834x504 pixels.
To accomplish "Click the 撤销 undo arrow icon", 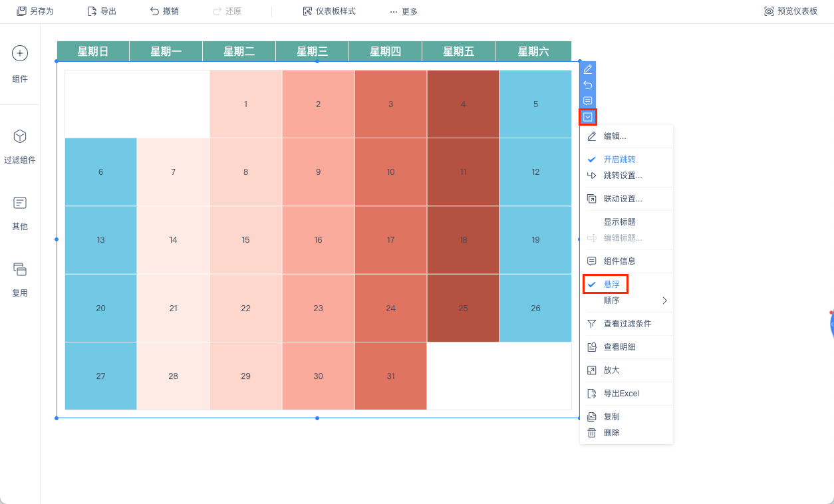I will pyautogui.click(x=154, y=11).
